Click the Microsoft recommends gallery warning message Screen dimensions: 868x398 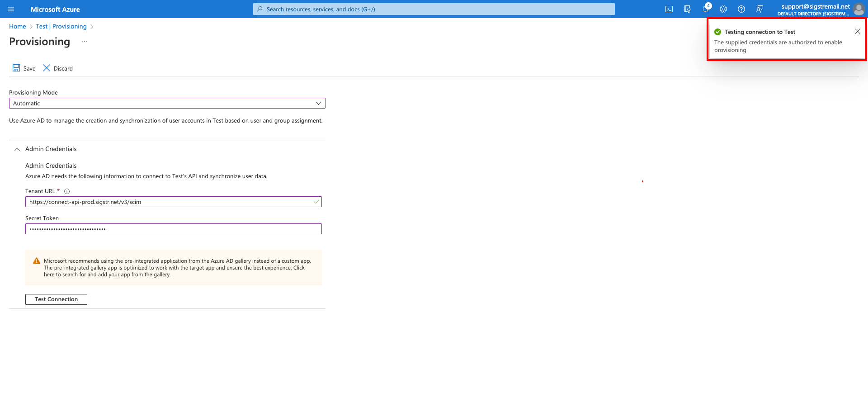point(177,268)
